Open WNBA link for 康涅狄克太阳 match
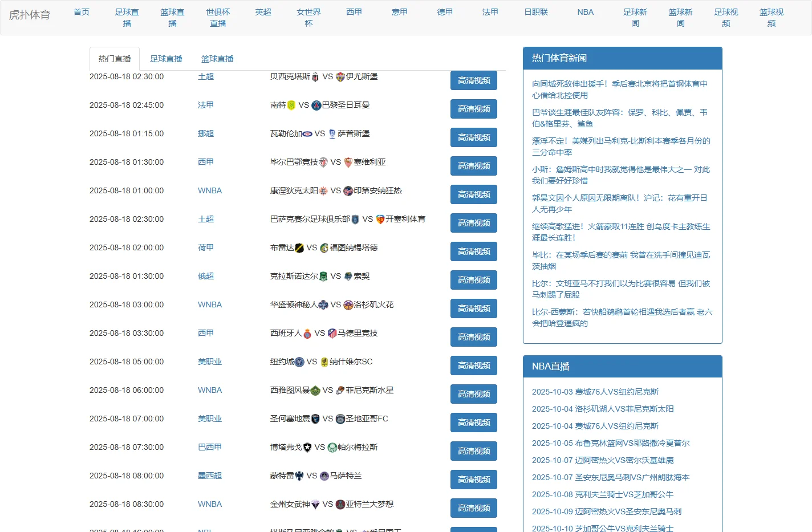 210,190
